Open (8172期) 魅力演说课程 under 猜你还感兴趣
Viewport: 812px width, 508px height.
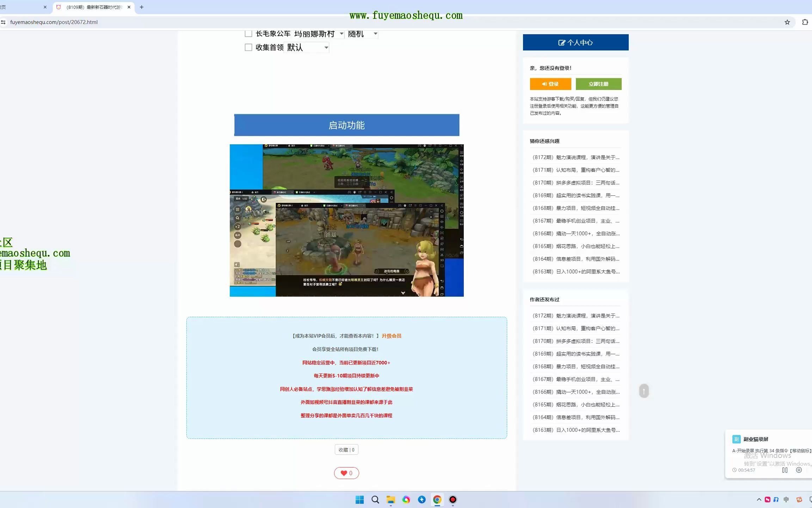point(576,157)
